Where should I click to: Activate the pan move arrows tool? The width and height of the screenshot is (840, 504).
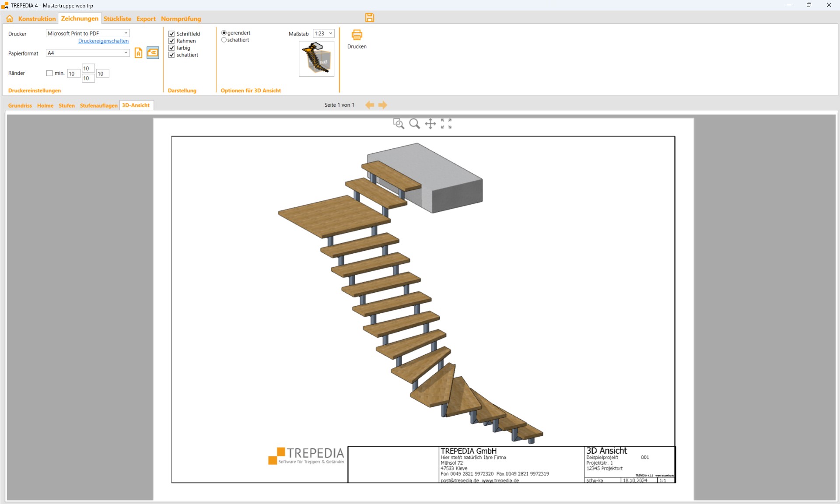pyautogui.click(x=430, y=124)
